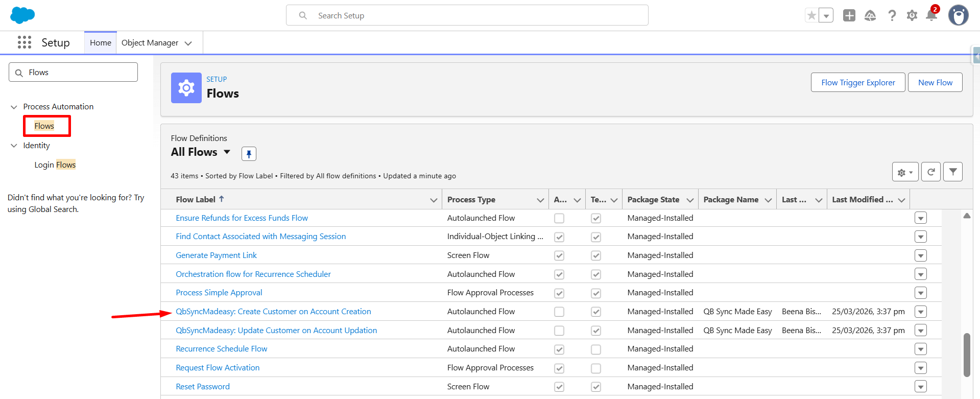The image size is (980, 399).
Task: Pin the All Flows list view
Action: [249, 154]
